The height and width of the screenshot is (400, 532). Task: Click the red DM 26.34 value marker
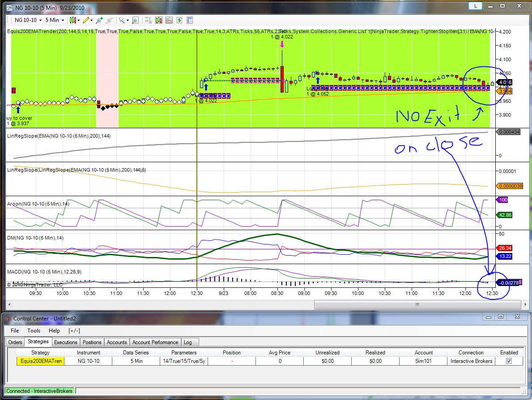505,248
